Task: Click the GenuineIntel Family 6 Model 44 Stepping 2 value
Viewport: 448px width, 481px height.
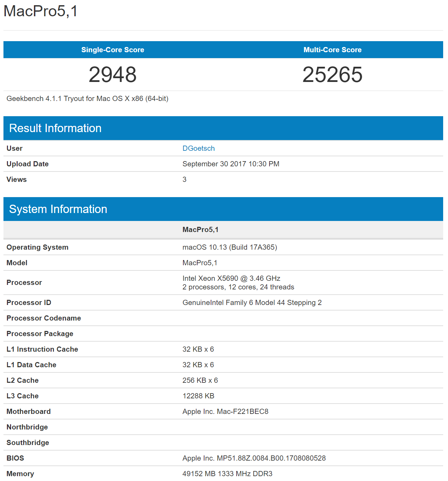Action: point(252,303)
